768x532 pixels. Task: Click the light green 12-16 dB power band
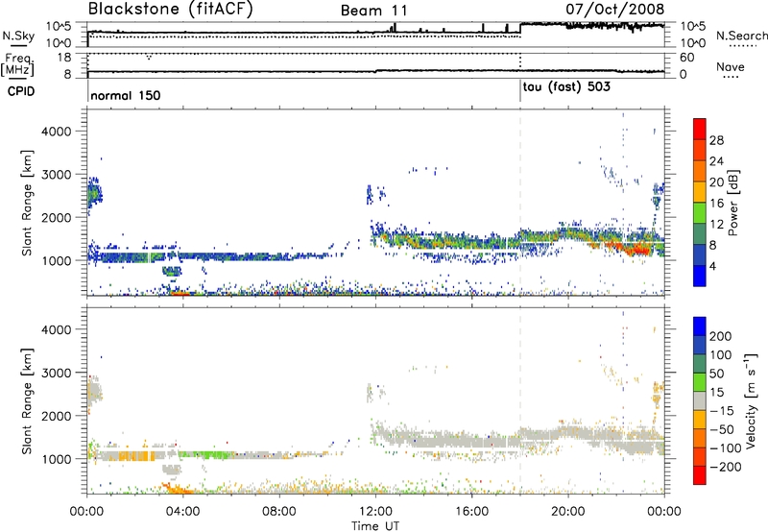pyautogui.click(x=700, y=213)
